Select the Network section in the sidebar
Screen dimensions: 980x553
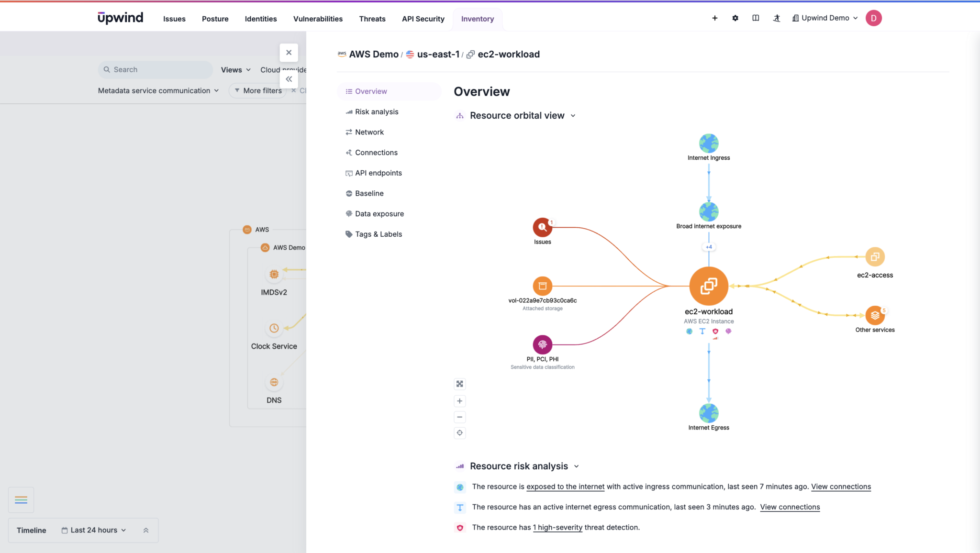369,132
